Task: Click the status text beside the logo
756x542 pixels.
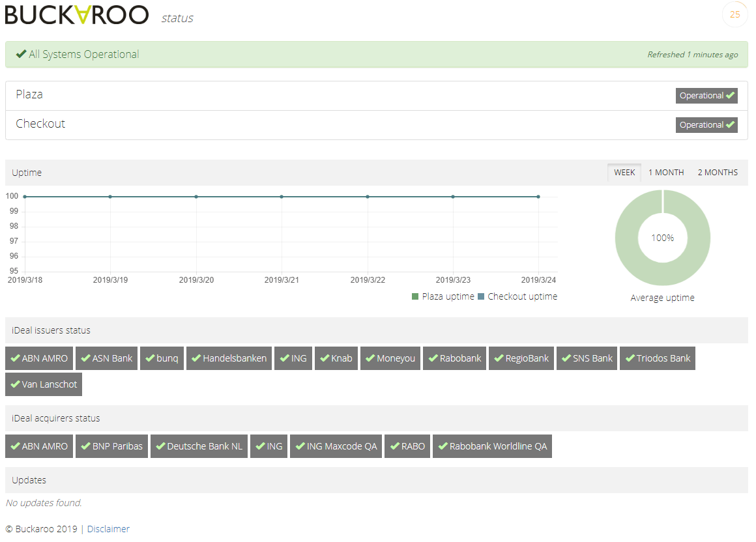Action: tap(177, 18)
